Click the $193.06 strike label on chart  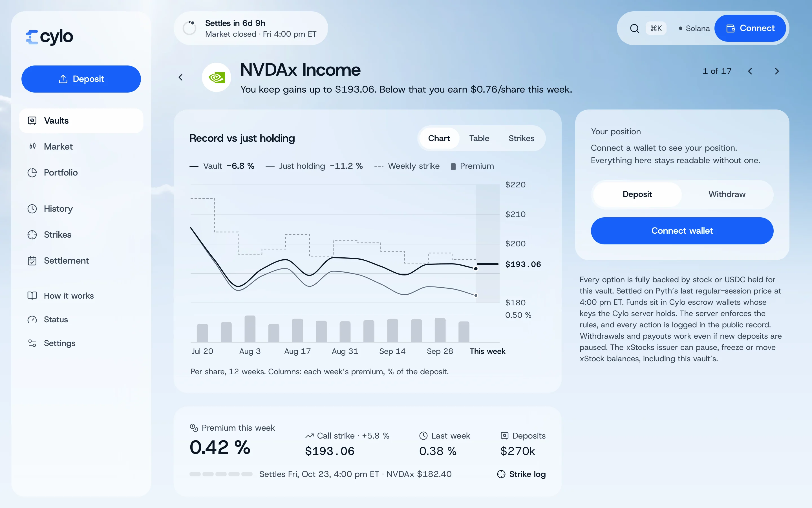(x=523, y=264)
